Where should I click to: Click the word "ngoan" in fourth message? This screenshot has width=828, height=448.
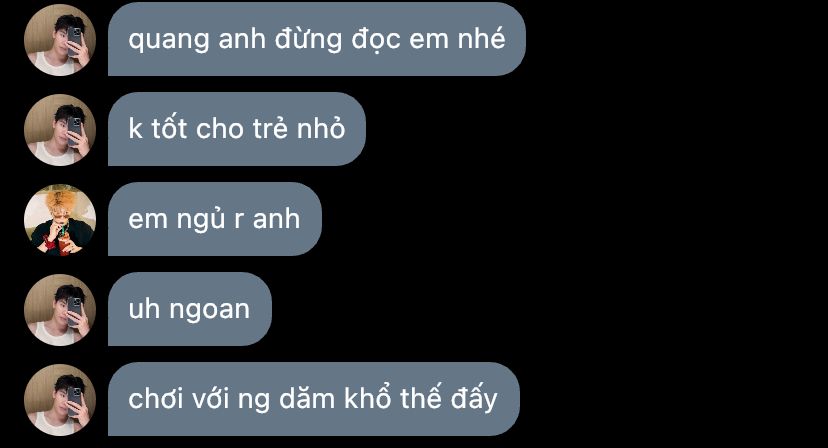(x=209, y=311)
